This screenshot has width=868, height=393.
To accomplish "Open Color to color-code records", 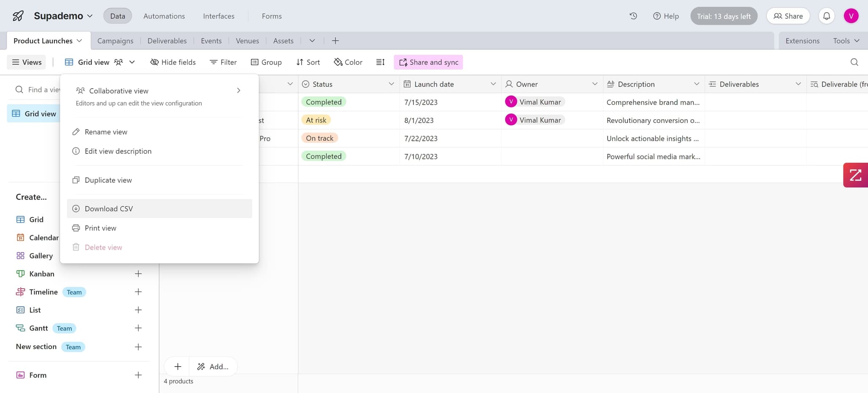I will click(348, 62).
